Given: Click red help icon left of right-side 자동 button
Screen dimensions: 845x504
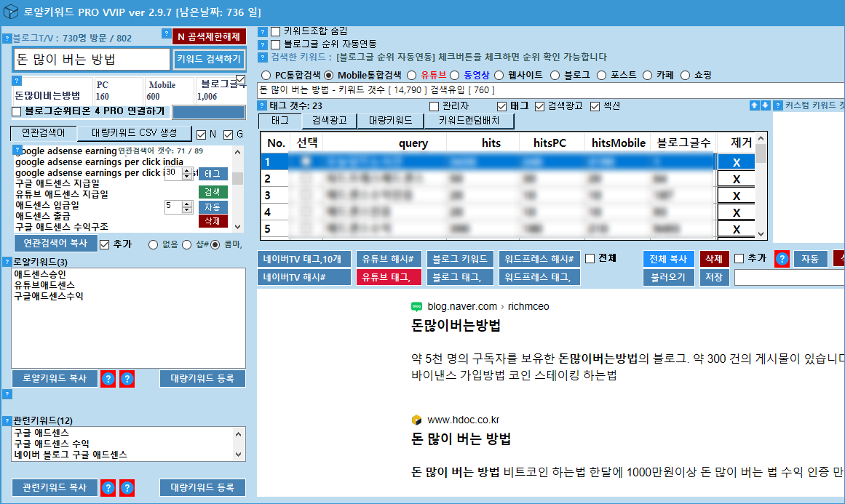Looking at the screenshot, I should click(x=782, y=259).
